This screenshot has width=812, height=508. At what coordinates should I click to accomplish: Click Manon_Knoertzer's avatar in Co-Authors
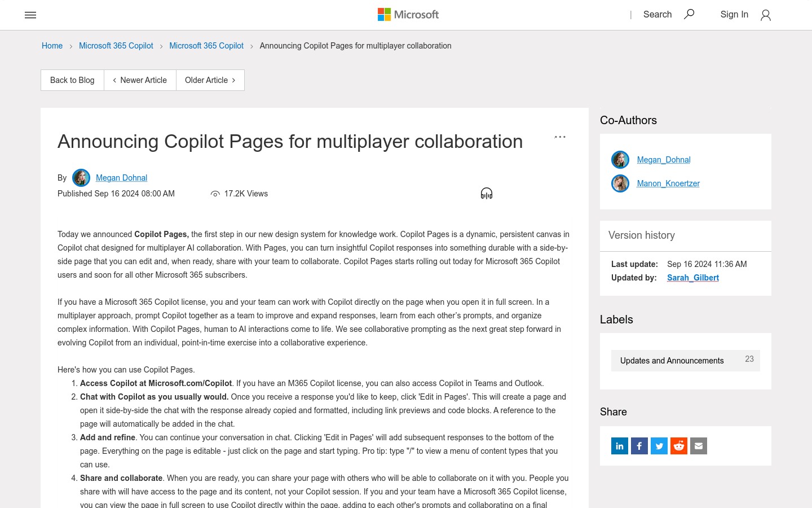(620, 183)
